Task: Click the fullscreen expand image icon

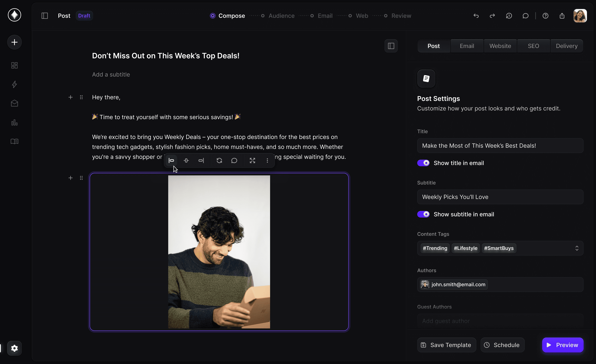Action: (252, 160)
